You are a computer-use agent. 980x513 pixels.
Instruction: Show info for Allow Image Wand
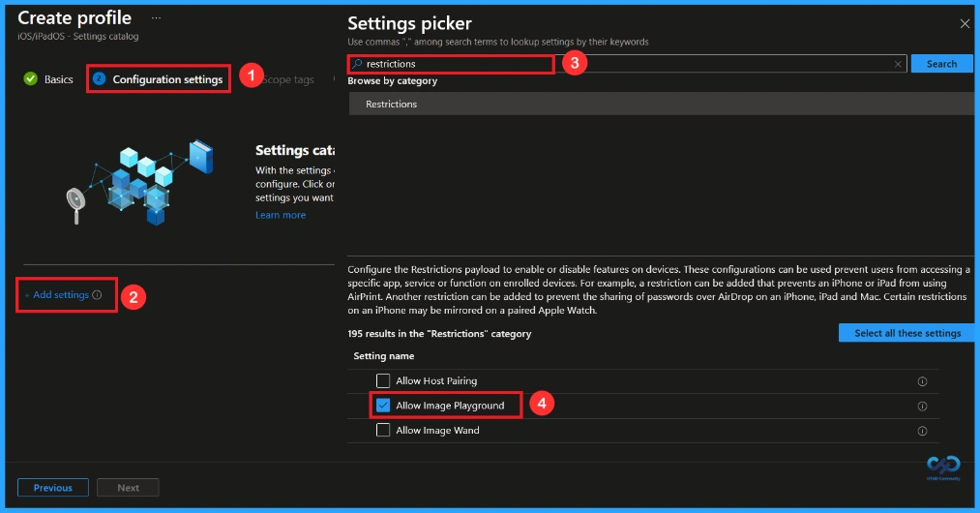[922, 431]
